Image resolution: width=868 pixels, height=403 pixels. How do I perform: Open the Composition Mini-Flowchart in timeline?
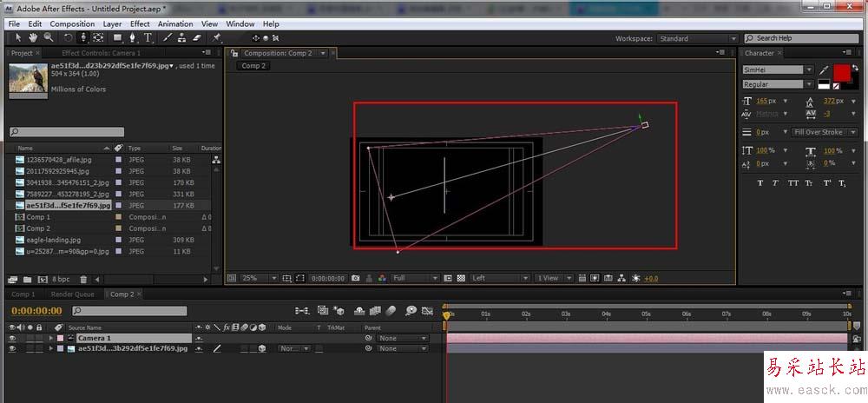(x=302, y=311)
